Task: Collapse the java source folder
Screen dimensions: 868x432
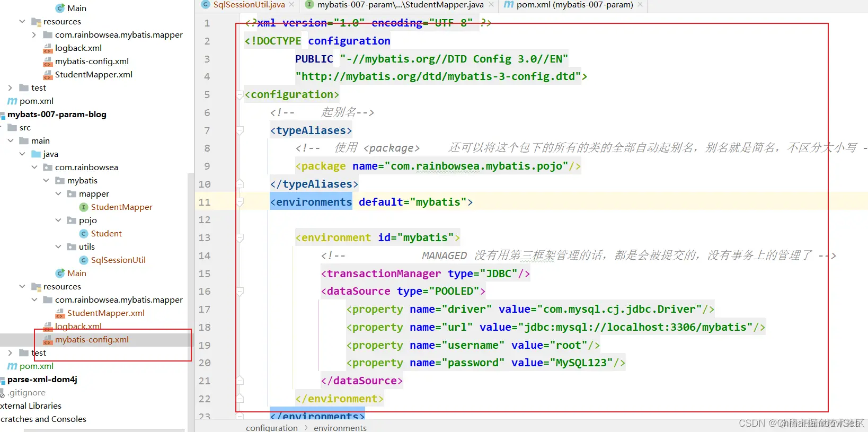Action: [x=22, y=154]
